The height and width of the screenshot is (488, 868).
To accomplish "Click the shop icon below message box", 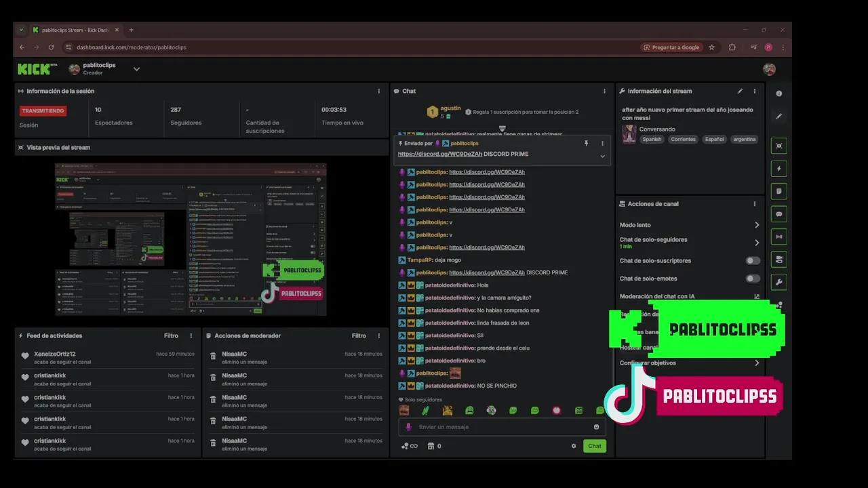I will 430,446.
